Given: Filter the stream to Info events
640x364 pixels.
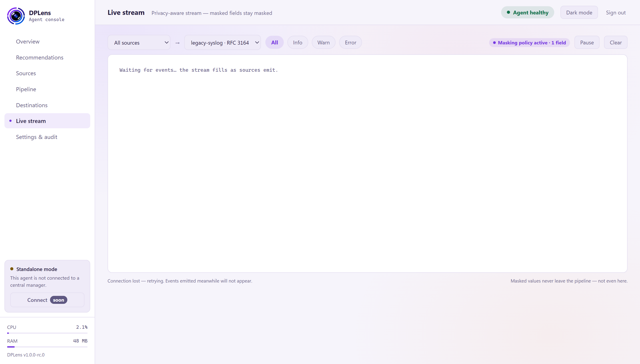Looking at the screenshot, I should (x=297, y=42).
